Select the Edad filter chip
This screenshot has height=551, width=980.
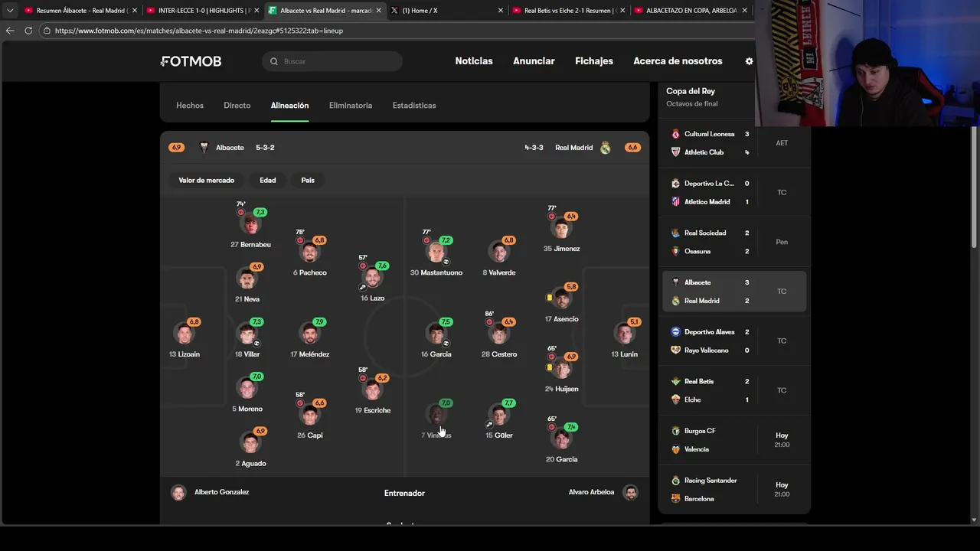267,180
